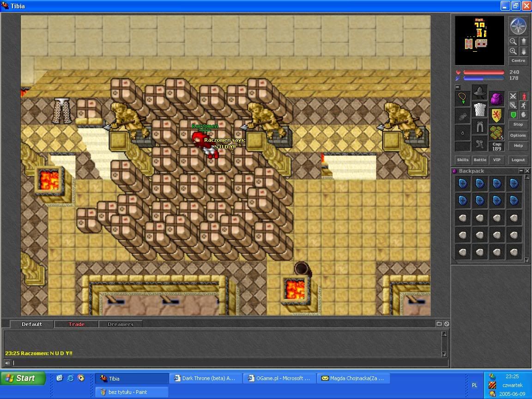Click the empty left hand slot

click(x=462, y=116)
